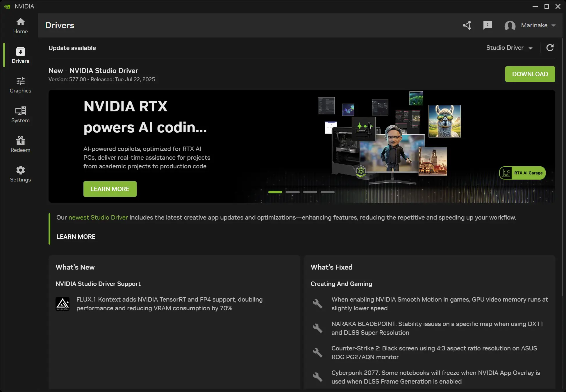This screenshot has height=392, width=566.
Task: Open the Home section in sidebar
Action: (x=20, y=26)
